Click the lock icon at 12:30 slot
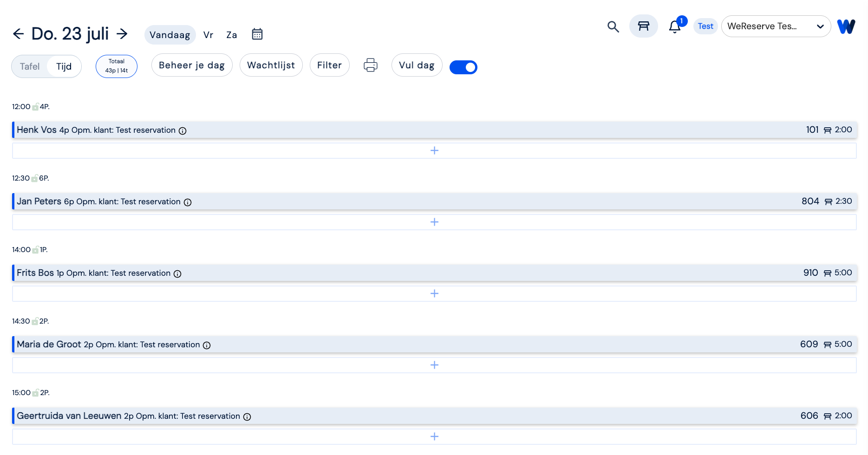The width and height of the screenshot is (868, 455). point(34,178)
